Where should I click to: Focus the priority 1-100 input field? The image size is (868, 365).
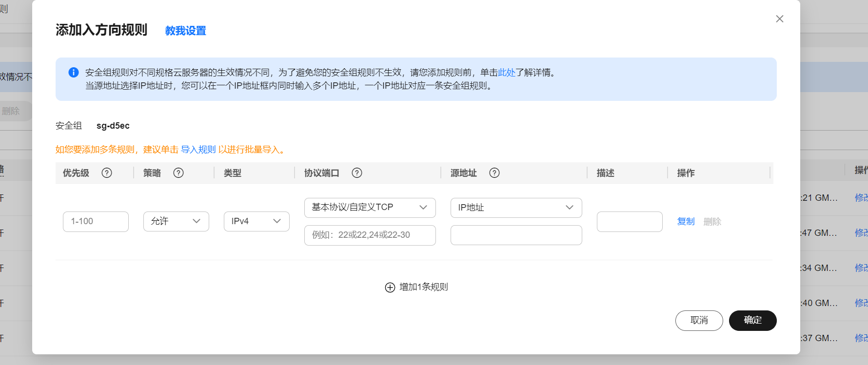[96, 221]
